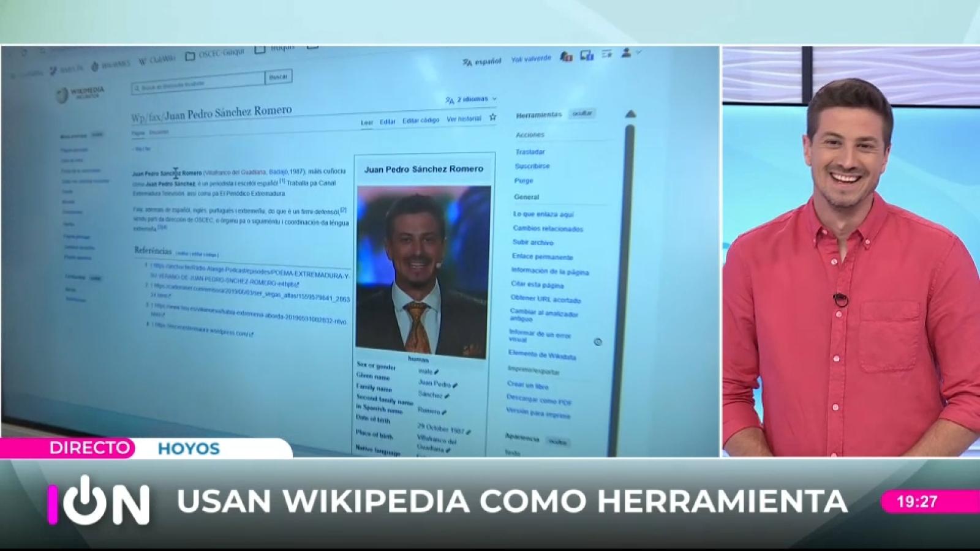Screen dimensions: 980x551
Task: Click the pencil icon beside Sánchez
Action: tap(447, 397)
